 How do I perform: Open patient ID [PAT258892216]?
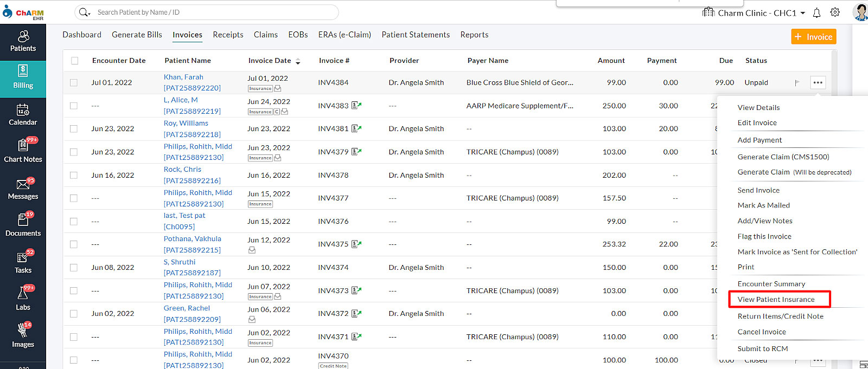point(192,180)
